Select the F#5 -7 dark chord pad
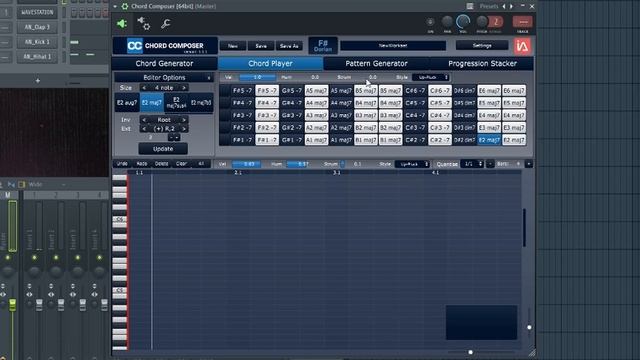Image resolution: width=640 pixels, height=360 pixels. (242, 91)
